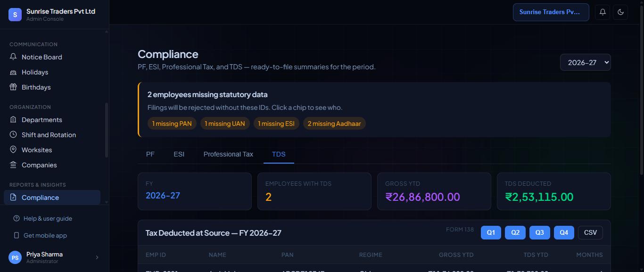Click the Gross YTD amount ₹26,86,800.00

(x=422, y=197)
